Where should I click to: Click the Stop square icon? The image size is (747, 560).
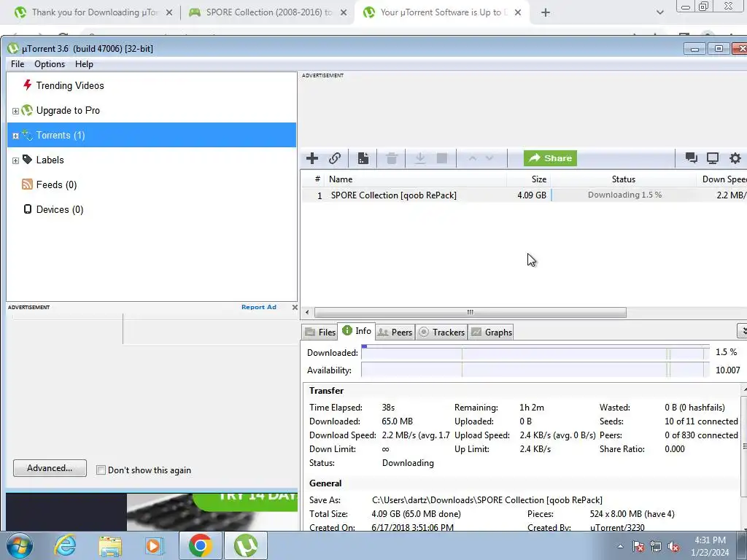pos(442,158)
